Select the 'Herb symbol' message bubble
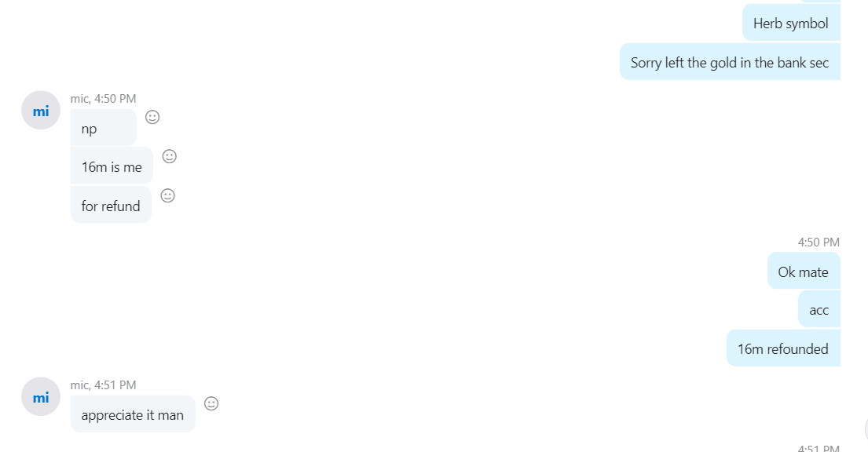 click(791, 23)
